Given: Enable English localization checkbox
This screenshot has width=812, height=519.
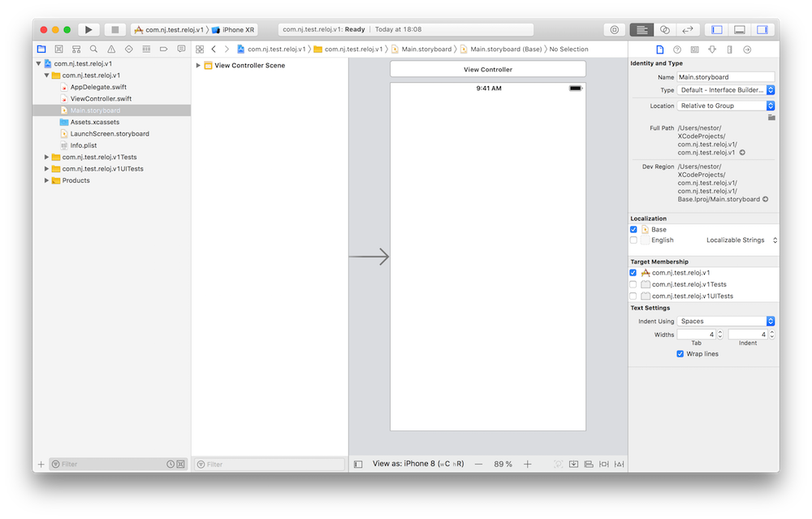Looking at the screenshot, I should (633, 240).
